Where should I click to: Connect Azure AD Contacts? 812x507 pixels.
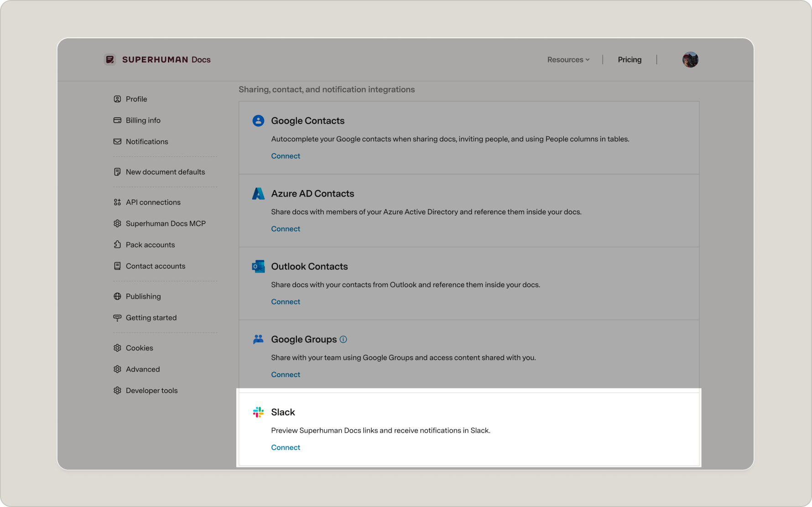pyautogui.click(x=286, y=229)
